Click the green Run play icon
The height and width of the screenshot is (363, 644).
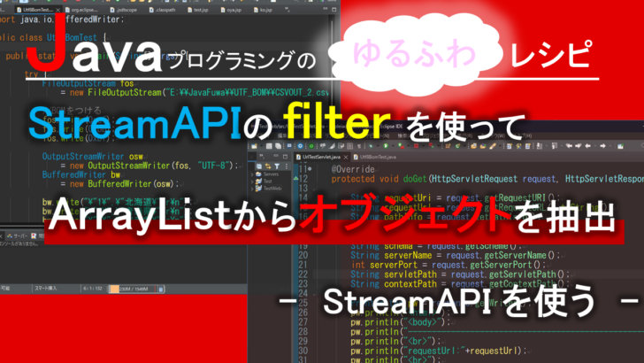point(386,146)
